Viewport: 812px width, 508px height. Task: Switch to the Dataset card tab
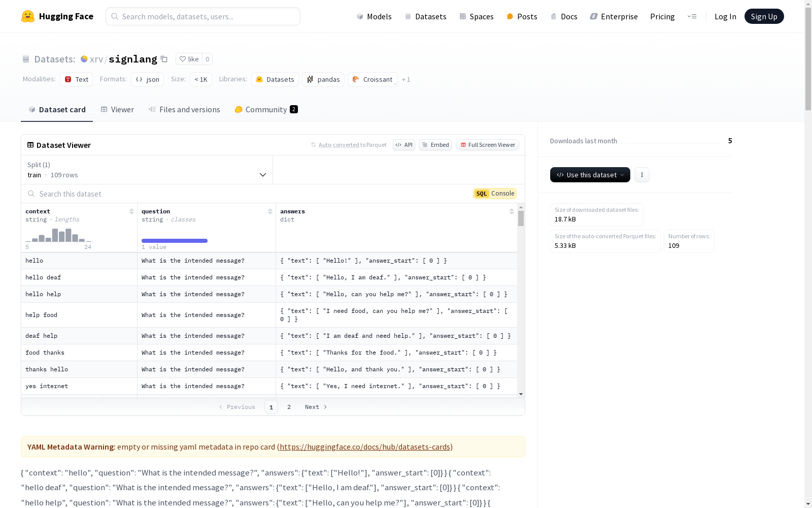tap(57, 110)
